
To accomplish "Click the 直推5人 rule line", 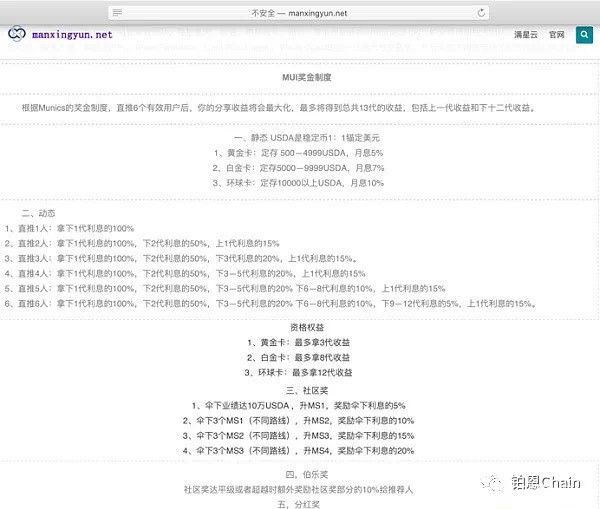I will tap(225, 289).
